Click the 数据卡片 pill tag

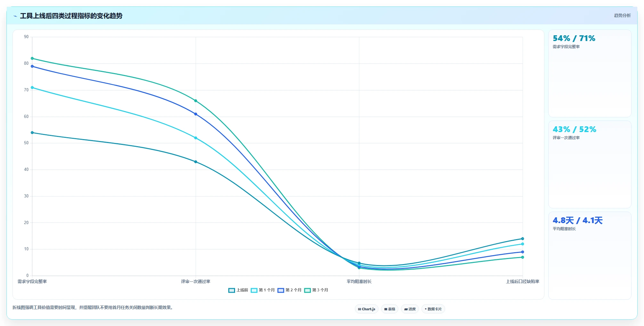click(x=433, y=309)
